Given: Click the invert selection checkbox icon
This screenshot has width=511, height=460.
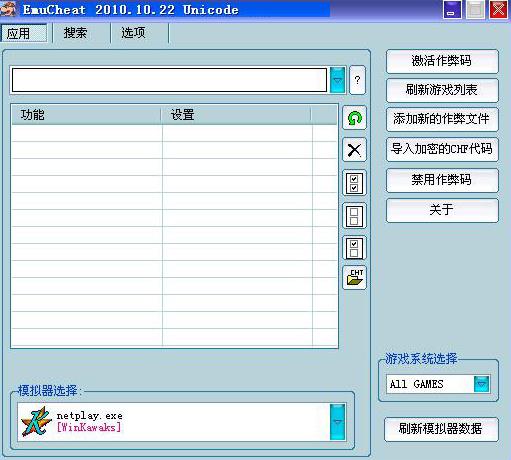Looking at the screenshot, I should 354,248.
